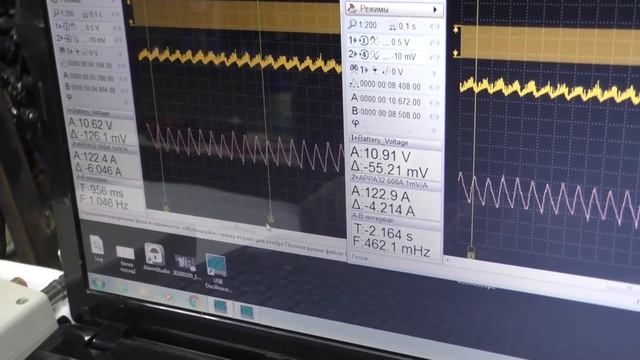The width and height of the screenshot is (640, 360).
Task: Toggle channel 1 circle icon in right window
Action: pyautogui.click(x=364, y=40)
